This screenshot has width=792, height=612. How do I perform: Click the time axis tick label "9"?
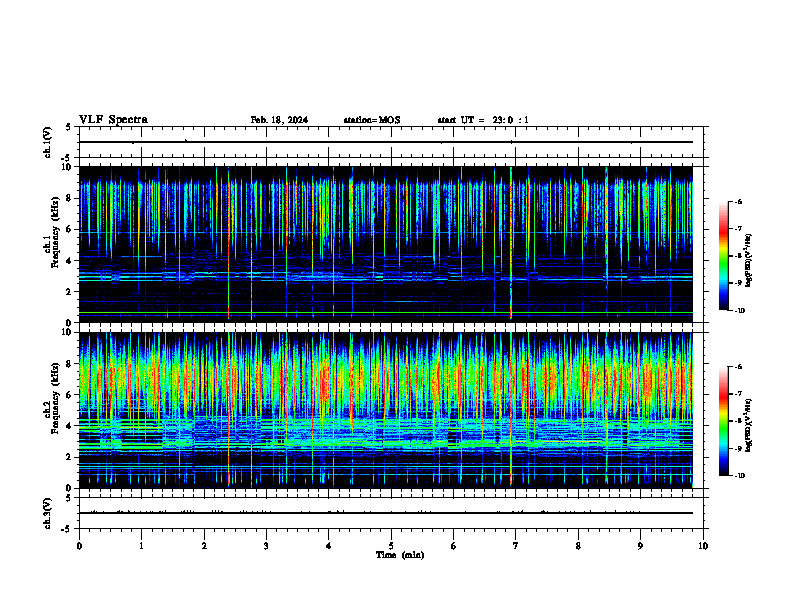tap(640, 546)
